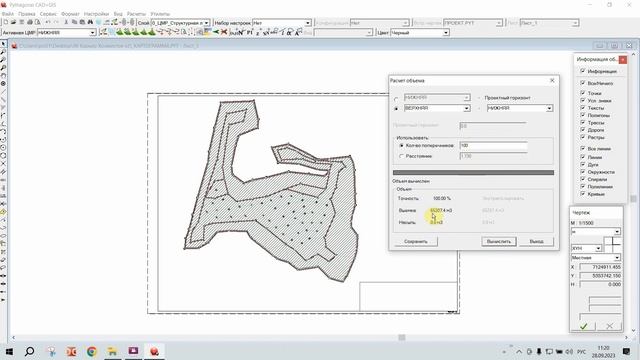Open the Утилиты menu
This screenshot has width=640, height=360.
coord(160,13)
